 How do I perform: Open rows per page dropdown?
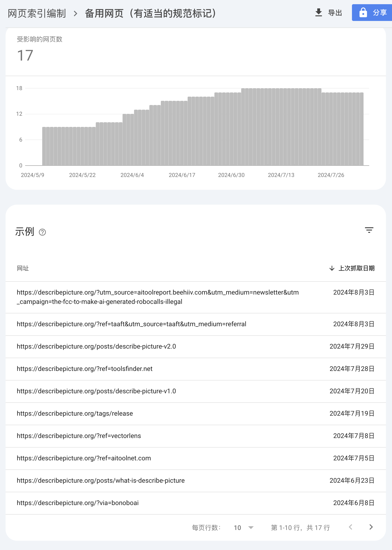[251, 528]
